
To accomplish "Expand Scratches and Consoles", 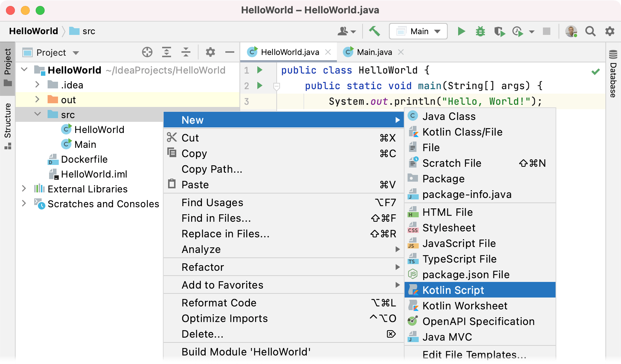I will 24,204.
